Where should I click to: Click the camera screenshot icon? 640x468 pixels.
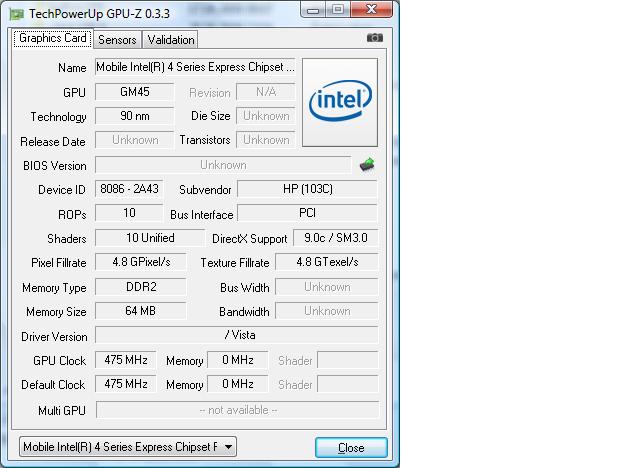point(375,38)
